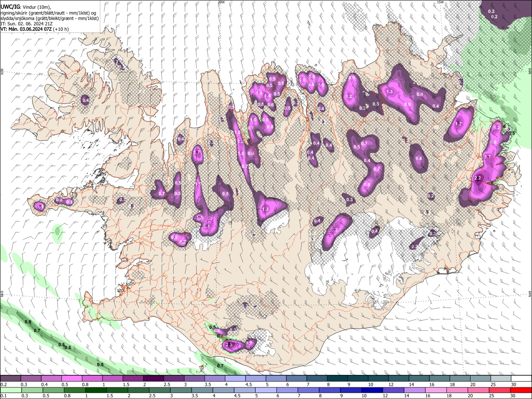
Task: Click the 2.5 precipitation value on the south coast
Action: pos(229,345)
